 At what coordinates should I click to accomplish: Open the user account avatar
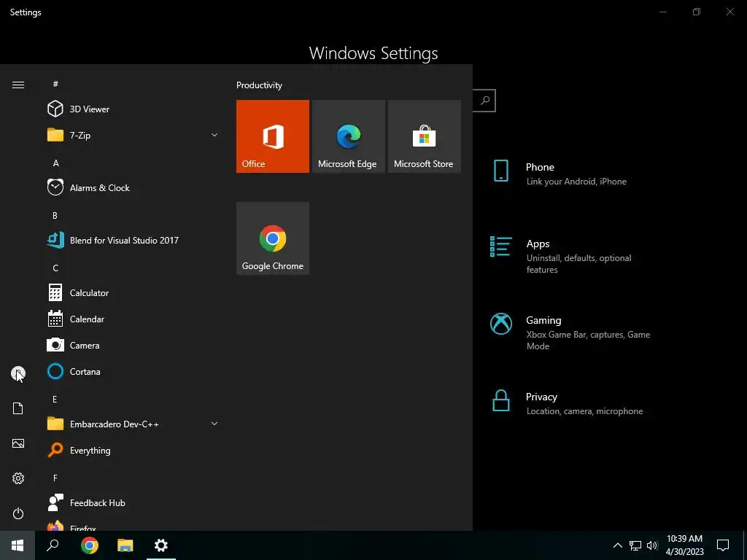[x=18, y=373]
